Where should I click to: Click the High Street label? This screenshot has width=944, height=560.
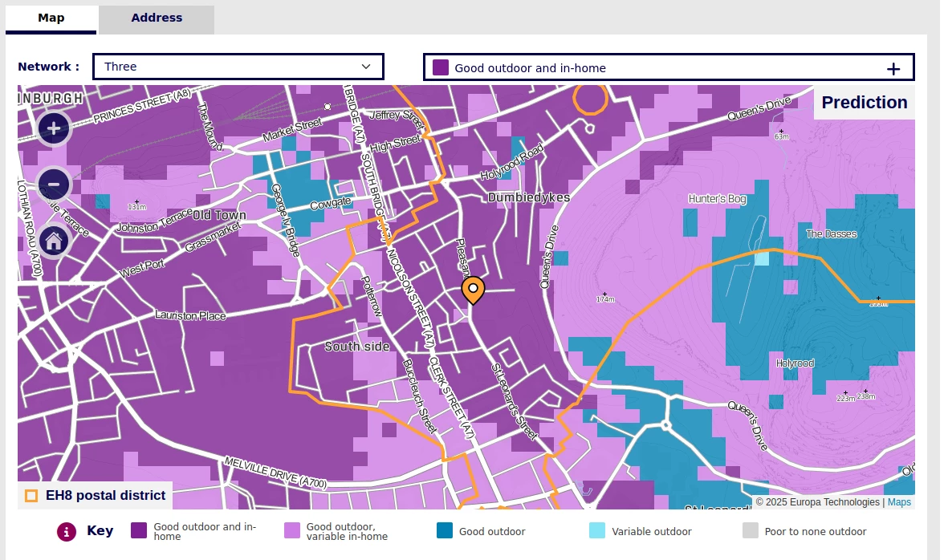click(x=395, y=143)
